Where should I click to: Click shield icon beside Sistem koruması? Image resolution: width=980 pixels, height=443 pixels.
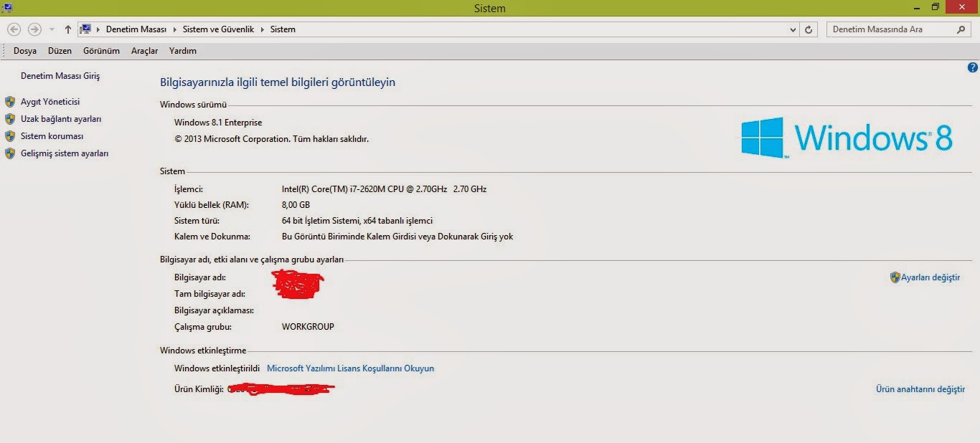click(10, 136)
